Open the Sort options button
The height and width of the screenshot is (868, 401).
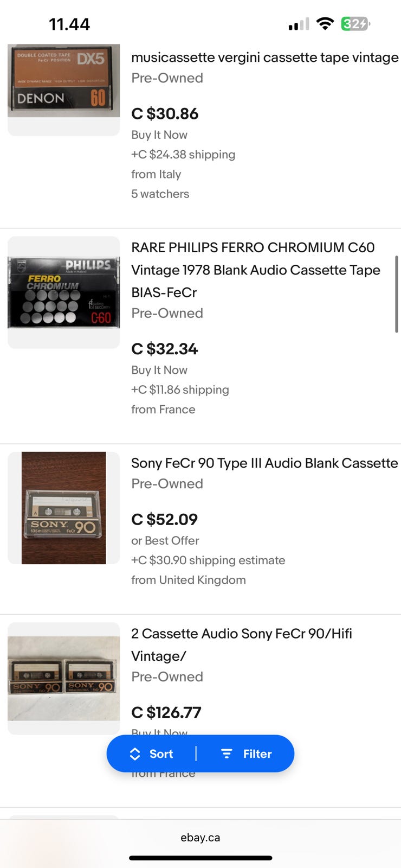coord(152,754)
